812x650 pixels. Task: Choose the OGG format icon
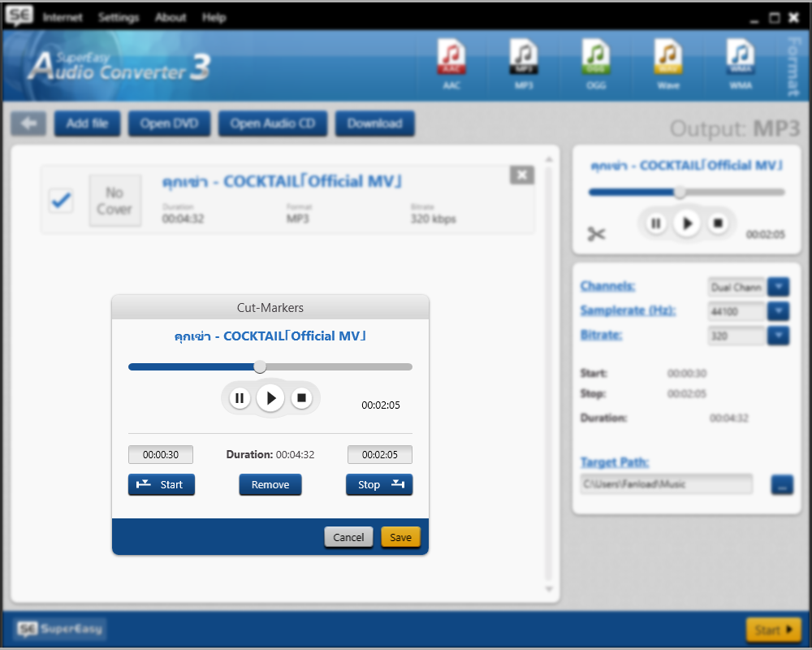(596, 63)
